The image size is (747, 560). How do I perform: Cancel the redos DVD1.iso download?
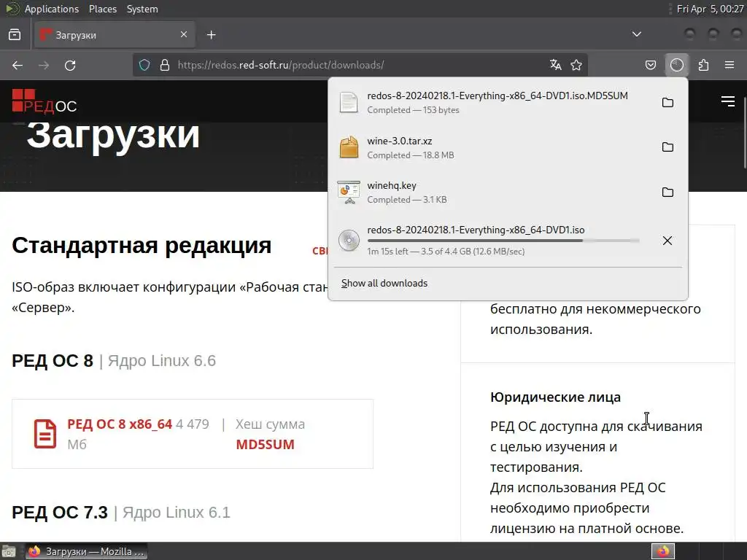pos(667,241)
